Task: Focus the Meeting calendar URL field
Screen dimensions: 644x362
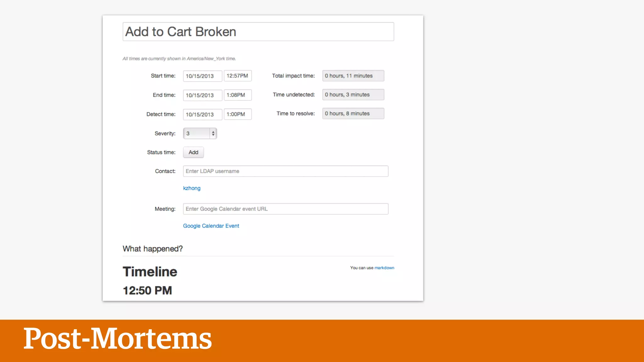Action: point(286,209)
